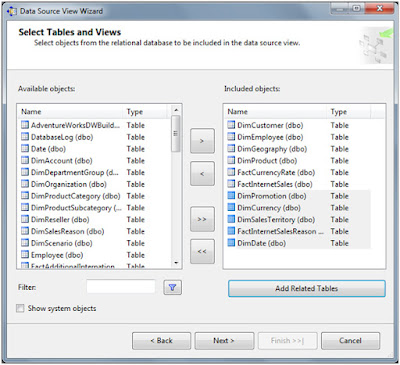The height and width of the screenshot is (365, 400).
Task: Select DimDate (dbo) in Included objects
Action: tap(262, 243)
